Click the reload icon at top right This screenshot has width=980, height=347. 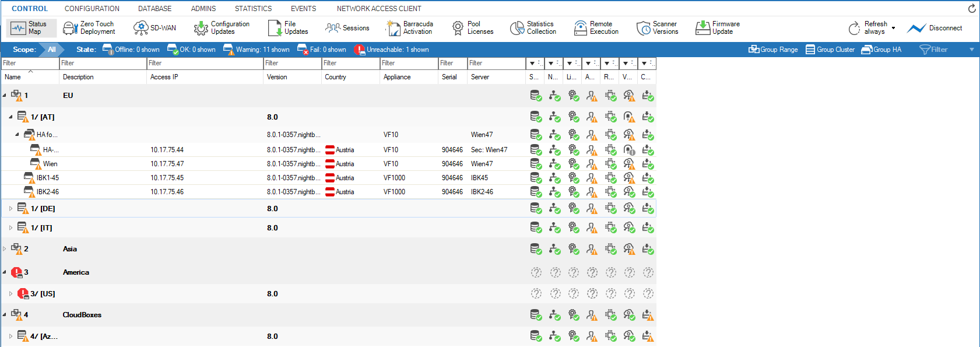coord(971,8)
